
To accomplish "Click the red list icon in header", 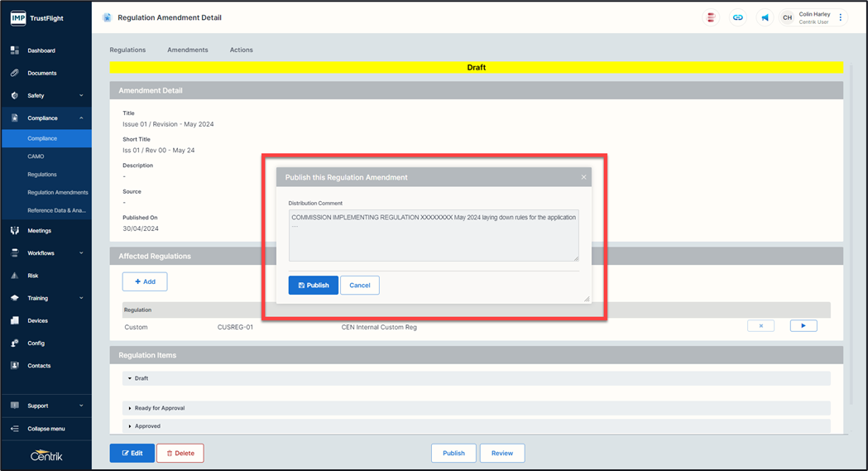I will point(711,17).
